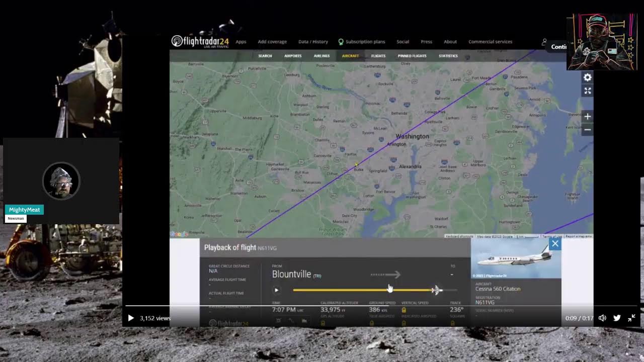The height and width of the screenshot is (362, 644).
Task: Open the Data / History menu
Action: click(313, 42)
